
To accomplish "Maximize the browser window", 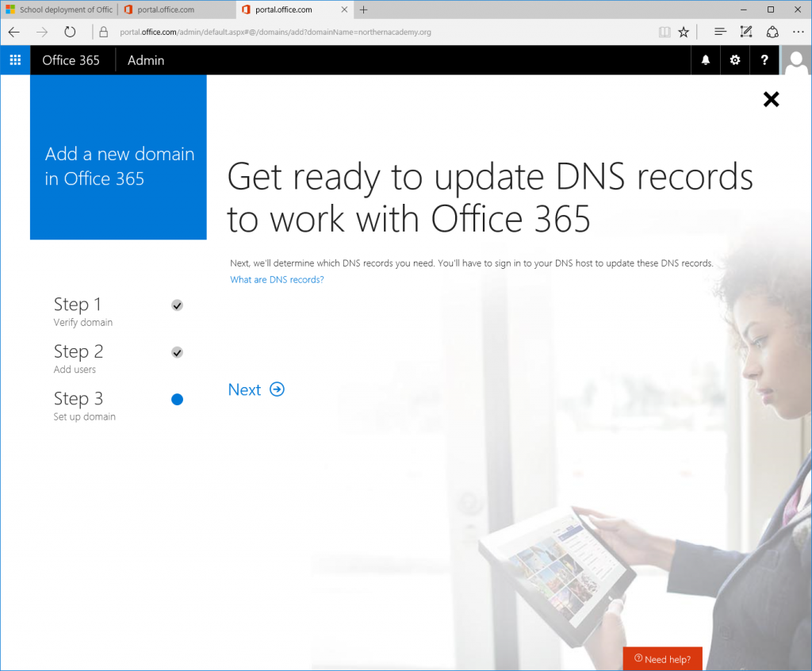I will click(x=771, y=10).
